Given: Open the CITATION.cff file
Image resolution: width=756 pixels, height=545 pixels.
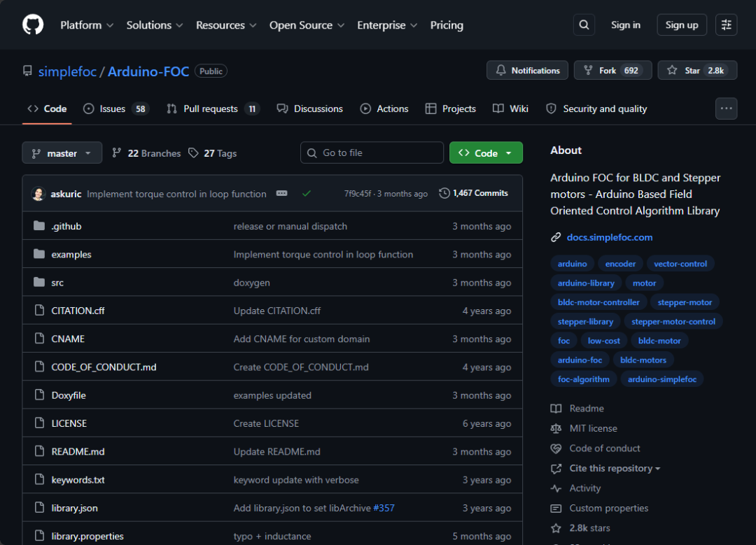Looking at the screenshot, I should pos(78,311).
